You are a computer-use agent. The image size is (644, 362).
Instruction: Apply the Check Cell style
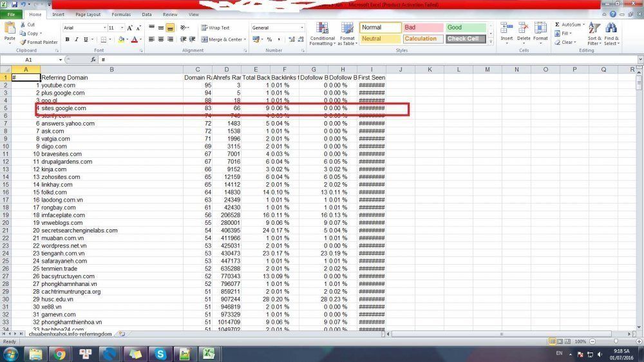pyautogui.click(x=466, y=39)
